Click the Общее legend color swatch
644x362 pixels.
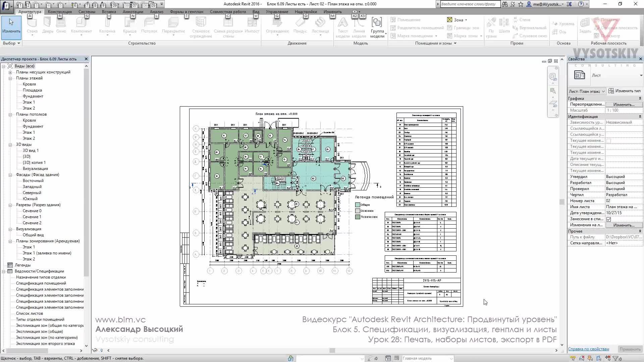pos(358,205)
